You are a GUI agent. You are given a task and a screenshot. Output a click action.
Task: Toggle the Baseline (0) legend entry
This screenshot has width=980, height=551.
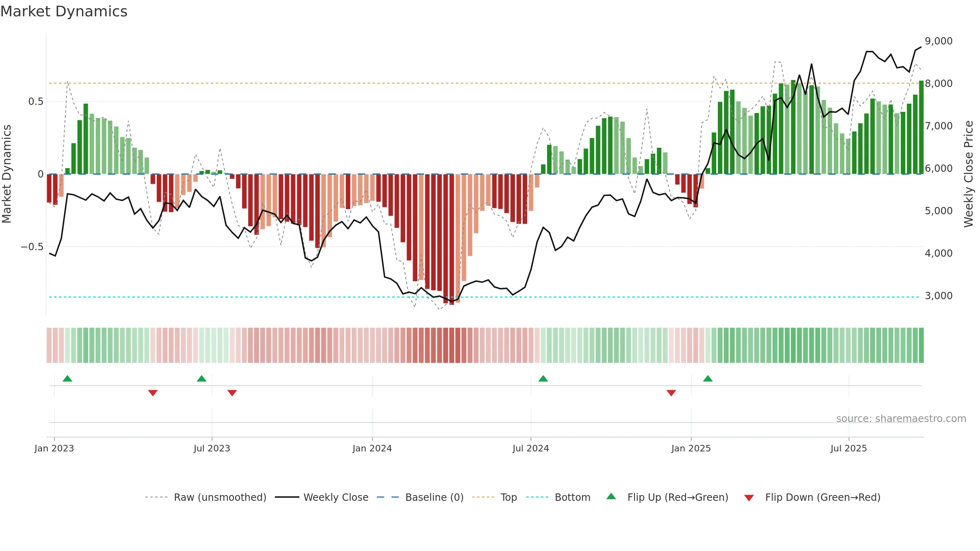(x=420, y=497)
